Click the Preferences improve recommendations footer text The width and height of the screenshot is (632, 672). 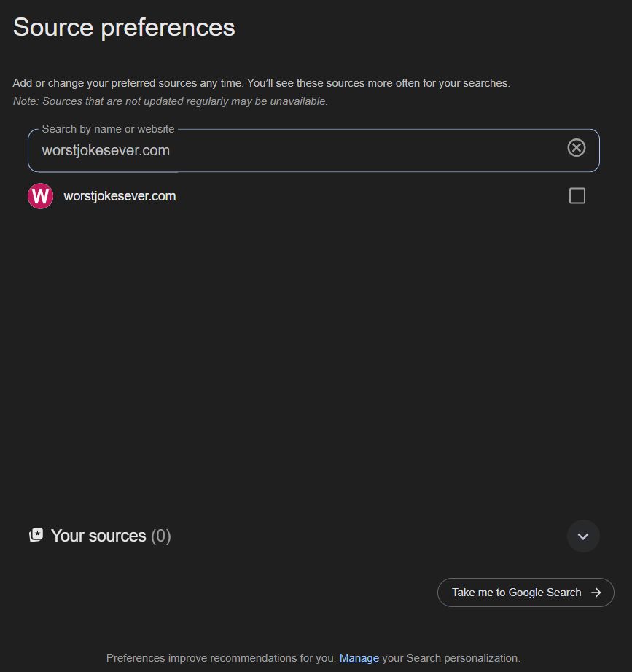coord(221,658)
